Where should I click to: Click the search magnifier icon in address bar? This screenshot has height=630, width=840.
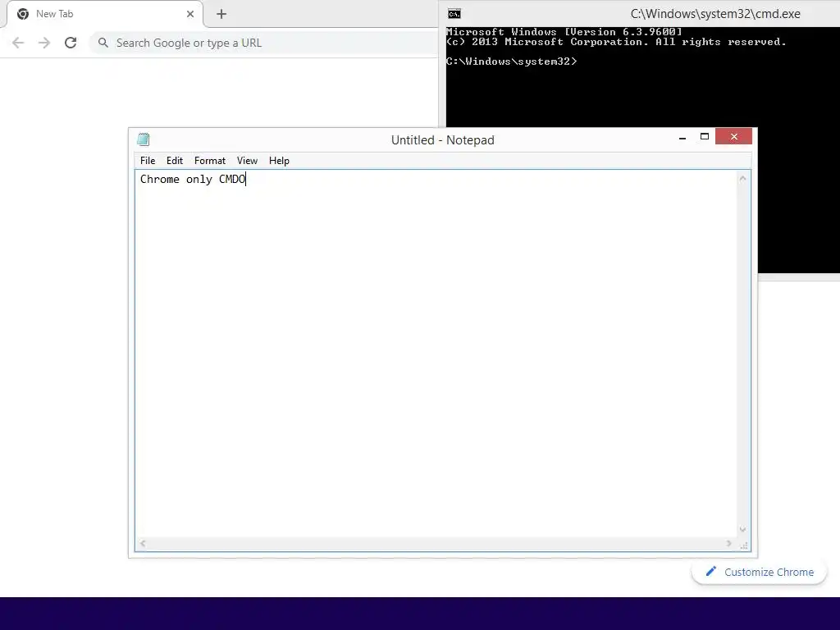(103, 43)
